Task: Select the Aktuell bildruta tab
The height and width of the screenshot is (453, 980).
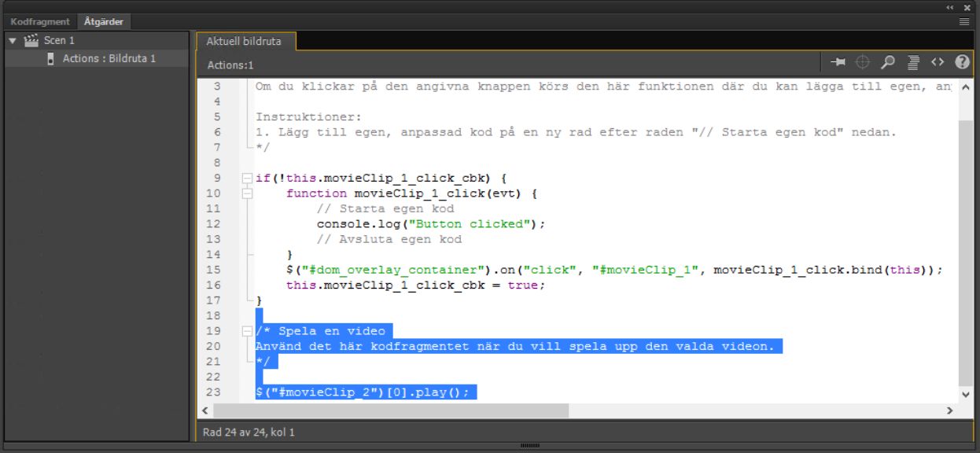Action: 245,41
